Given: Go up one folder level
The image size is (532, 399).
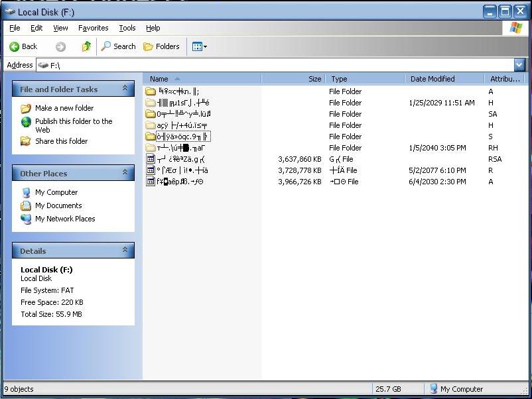Looking at the screenshot, I should [86, 46].
